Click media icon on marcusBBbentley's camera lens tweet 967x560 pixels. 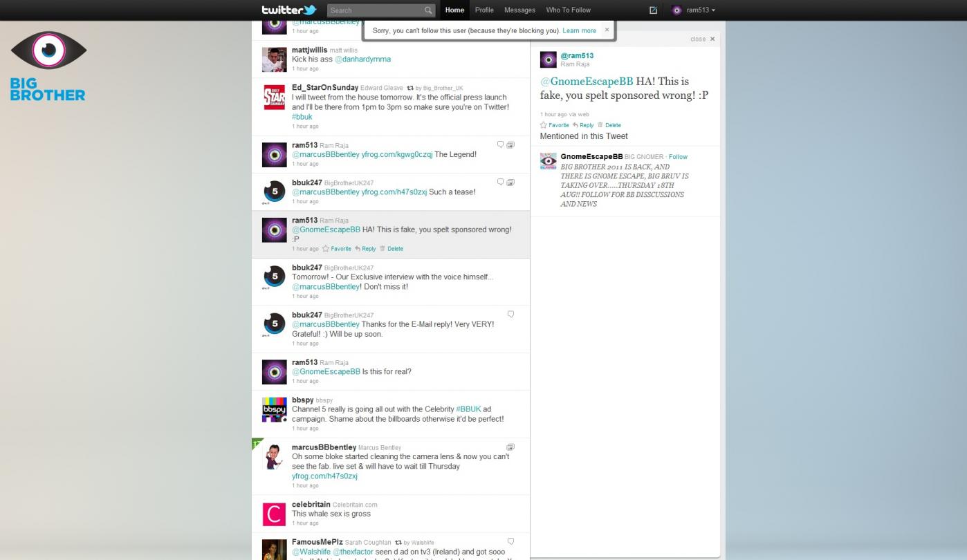pos(510,447)
